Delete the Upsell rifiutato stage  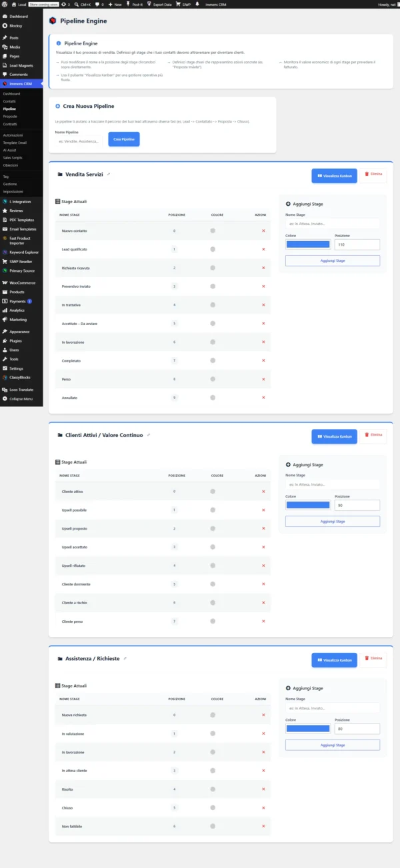tap(263, 566)
